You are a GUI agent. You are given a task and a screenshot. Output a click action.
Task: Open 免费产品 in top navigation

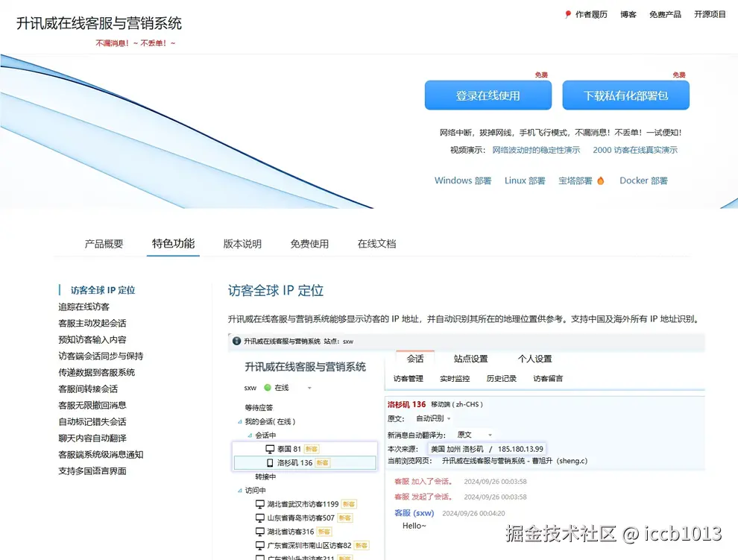tap(666, 15)
